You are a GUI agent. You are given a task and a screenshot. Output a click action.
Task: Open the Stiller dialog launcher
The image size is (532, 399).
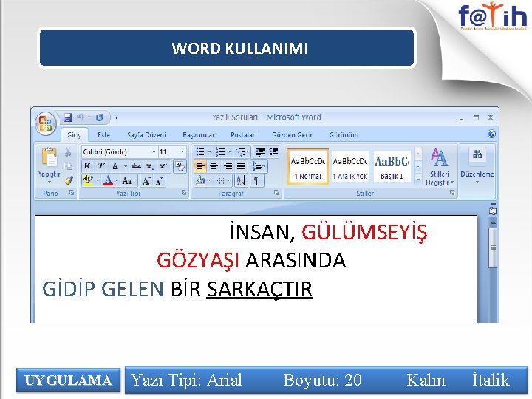(452, 193)
